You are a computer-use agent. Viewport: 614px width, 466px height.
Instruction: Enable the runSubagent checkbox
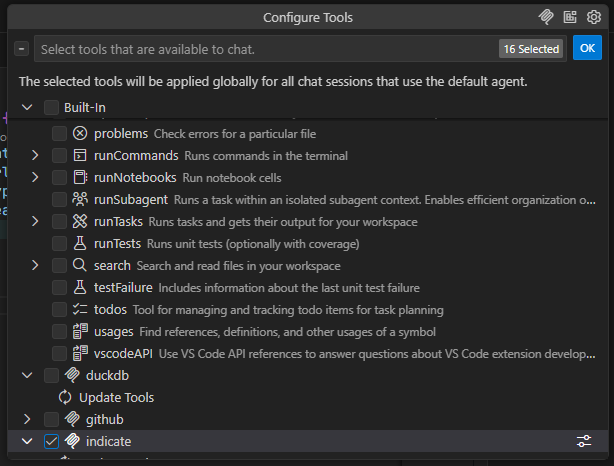coord(59,199)
